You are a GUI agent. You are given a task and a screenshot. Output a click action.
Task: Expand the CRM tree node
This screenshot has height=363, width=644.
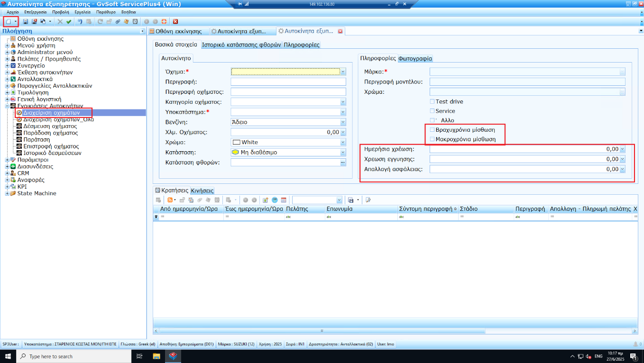click(7, 173)
